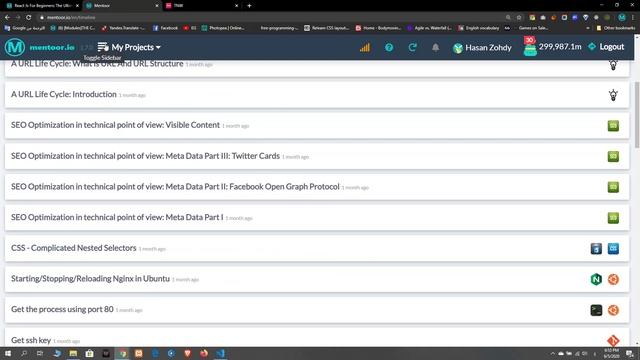Click the help question mark icon
This screenshot has height=360, width=640.
point(389,47)
